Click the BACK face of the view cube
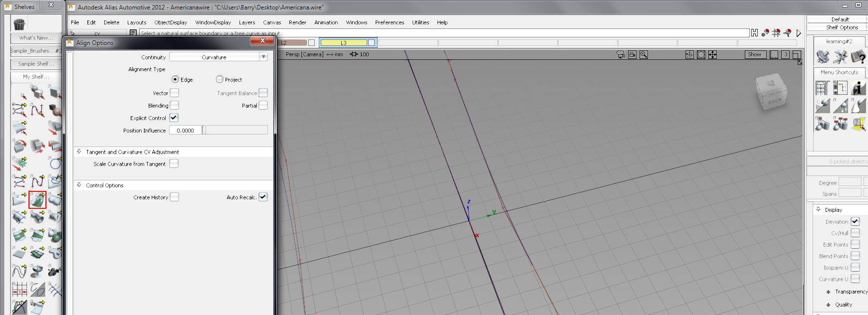The height and width of the screenshot is (315, 868). pyautogui.click(x=775, y=101)
